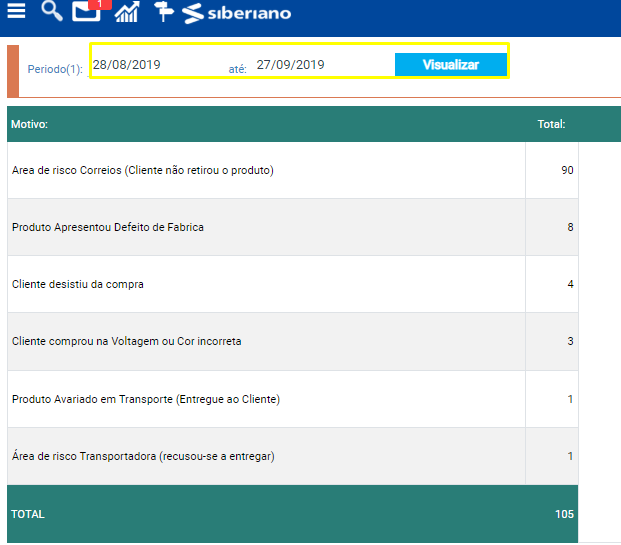
Task: Click the Motivo column header
Action: coord(29,124)
